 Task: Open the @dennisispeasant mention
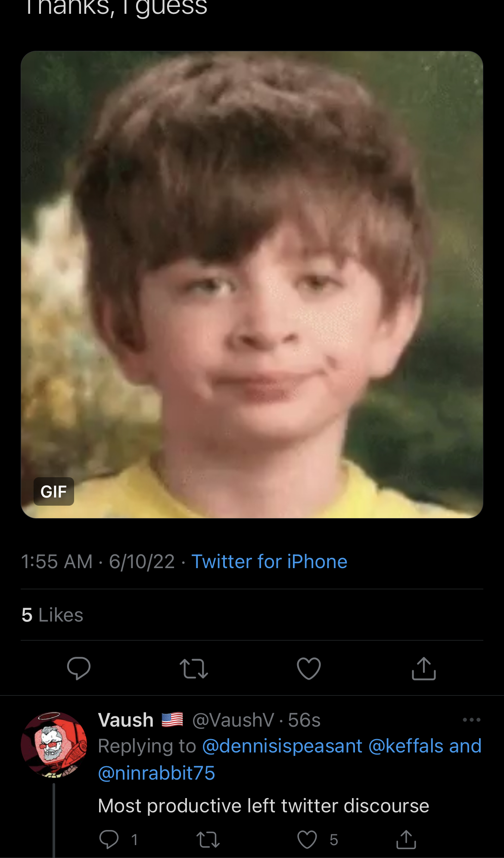(x=282, y=746)
